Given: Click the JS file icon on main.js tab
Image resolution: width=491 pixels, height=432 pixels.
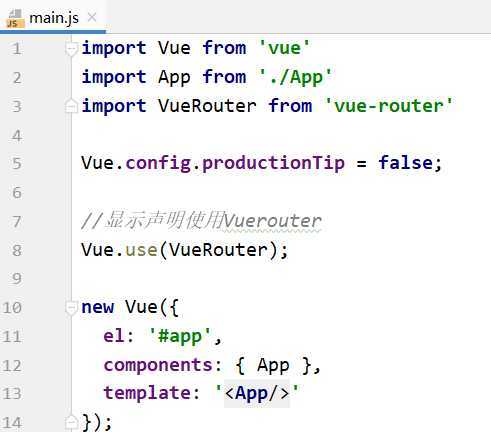Looking at the screenshot, I should (x=15, y=19).
